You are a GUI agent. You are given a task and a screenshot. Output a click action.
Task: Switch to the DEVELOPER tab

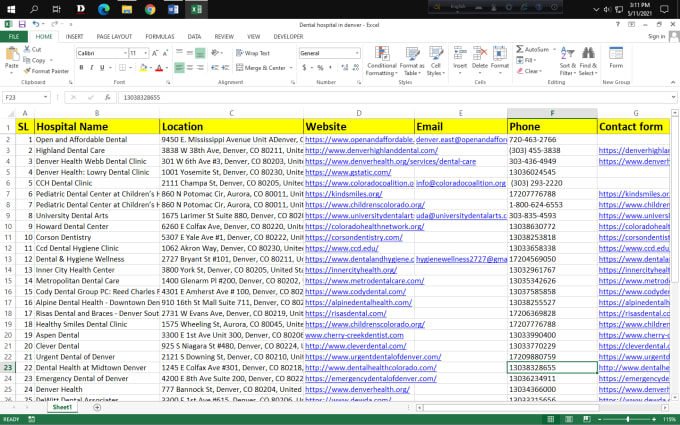(288, 37)
